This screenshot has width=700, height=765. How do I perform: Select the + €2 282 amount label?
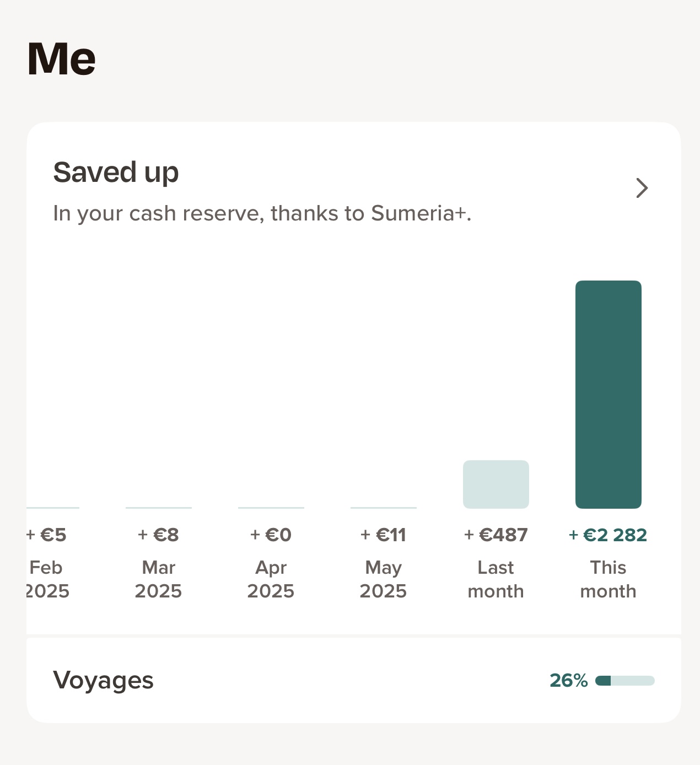click(608, 535)
